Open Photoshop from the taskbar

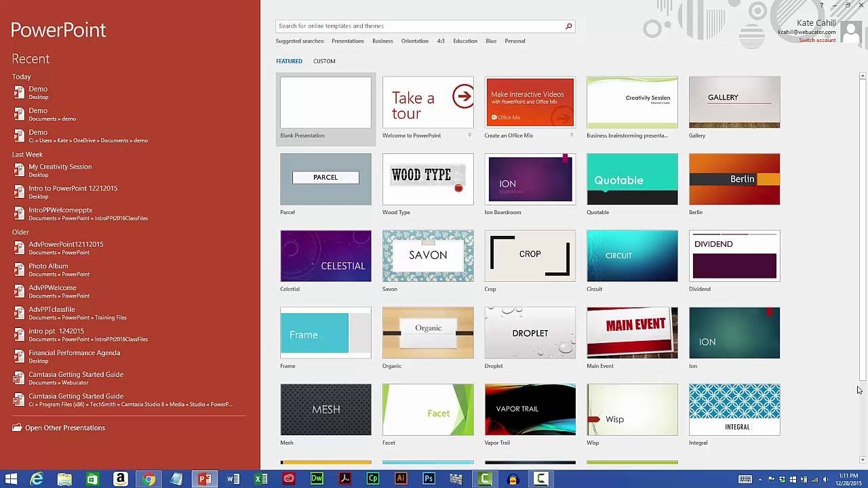[x=429, y=479]
